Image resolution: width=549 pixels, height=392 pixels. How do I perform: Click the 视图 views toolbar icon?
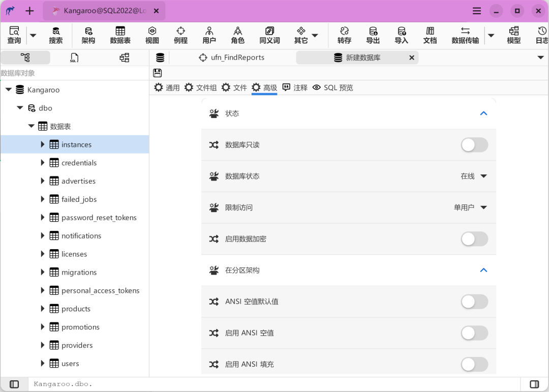pos(152,35)
